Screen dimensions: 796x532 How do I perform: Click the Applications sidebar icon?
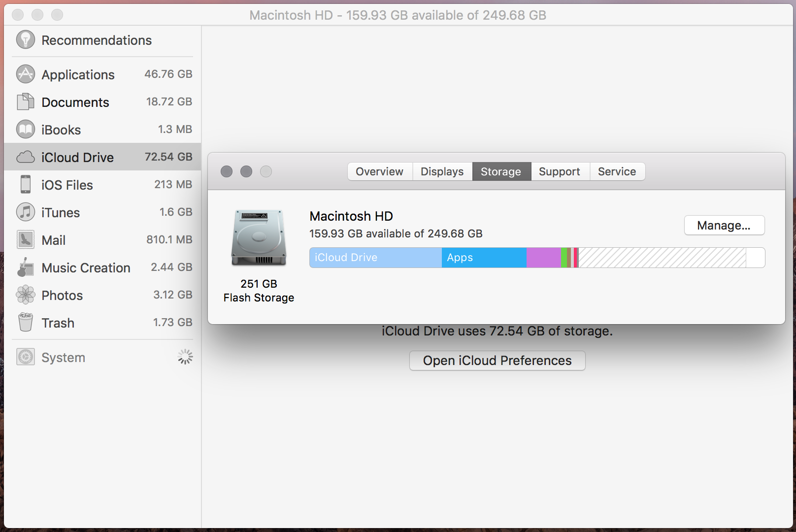pos(26,74)
